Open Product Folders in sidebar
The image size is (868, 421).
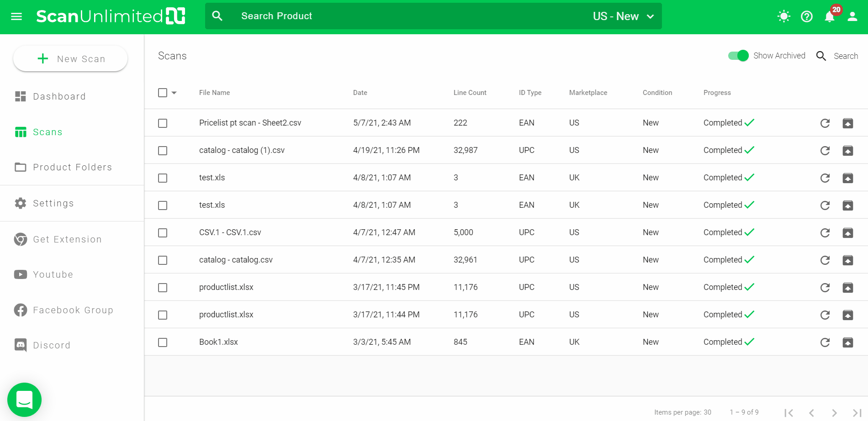tap(72, 167)
